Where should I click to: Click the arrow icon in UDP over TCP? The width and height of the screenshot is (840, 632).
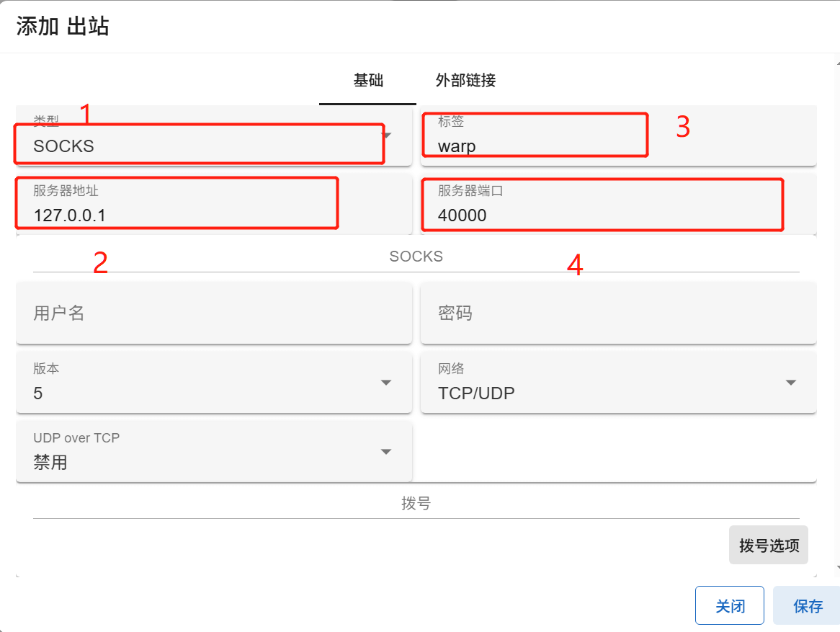point(386,452)
